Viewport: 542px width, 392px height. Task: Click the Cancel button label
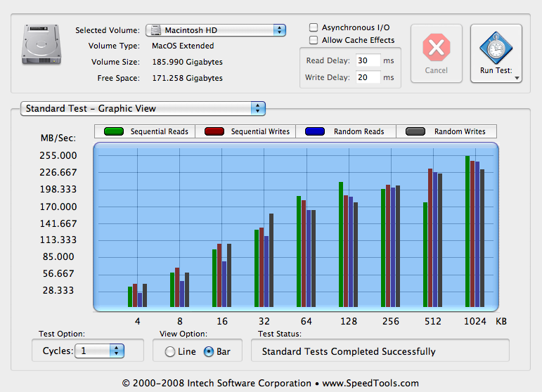coord(437,70)
